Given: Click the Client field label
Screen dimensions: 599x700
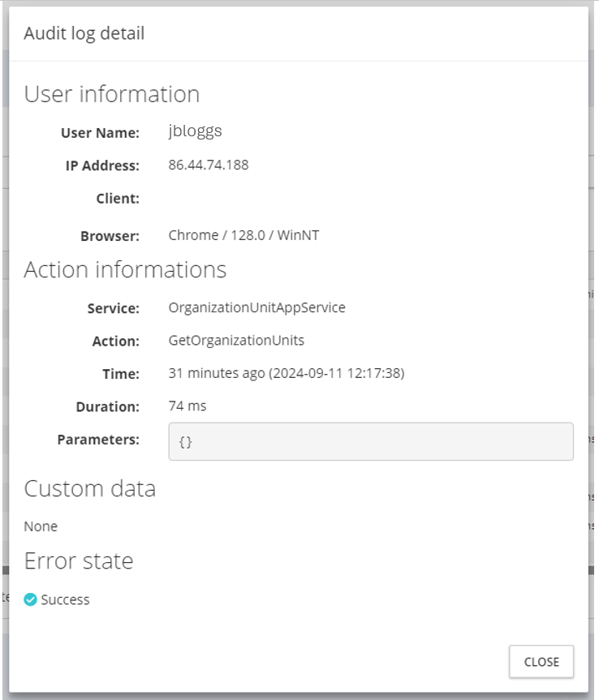Looking at the screenshot, I should tap(118, 199).
